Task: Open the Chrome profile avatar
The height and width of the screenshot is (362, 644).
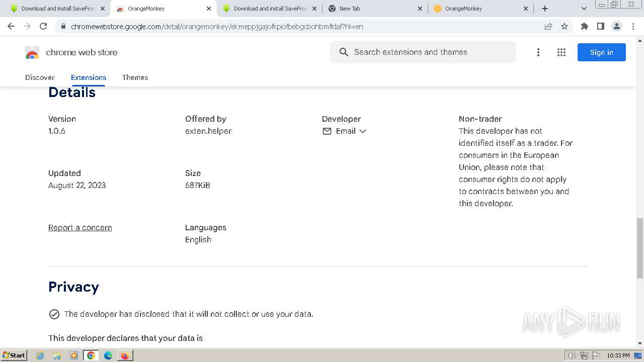Action: click(x=616, y=26)
